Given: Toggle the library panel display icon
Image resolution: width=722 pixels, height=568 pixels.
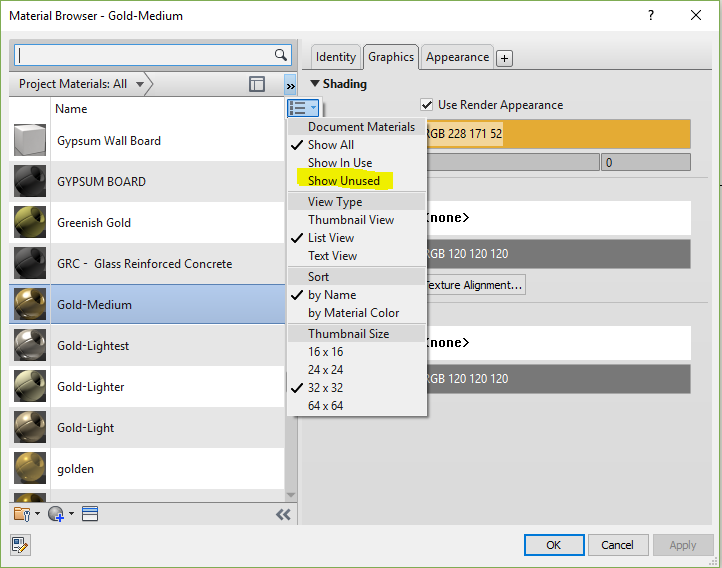Looking at the screenshot, I should click(x=257, y=85).
